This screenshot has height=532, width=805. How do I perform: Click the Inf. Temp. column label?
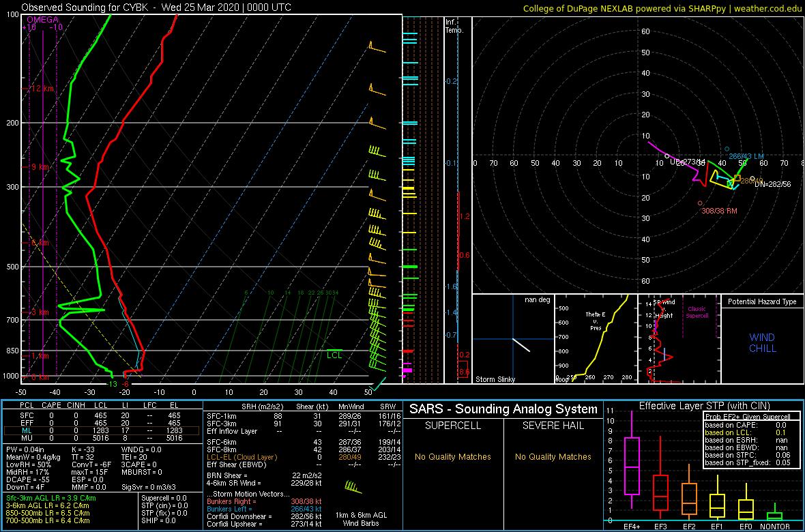(x=454, y=26)
